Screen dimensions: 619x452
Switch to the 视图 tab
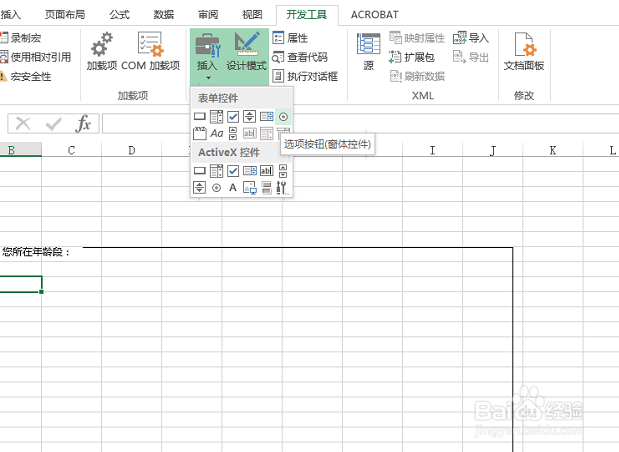[x=252, y=15]
